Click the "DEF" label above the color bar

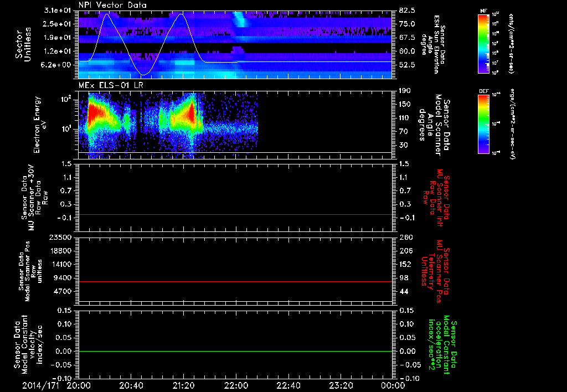(483, 91)
